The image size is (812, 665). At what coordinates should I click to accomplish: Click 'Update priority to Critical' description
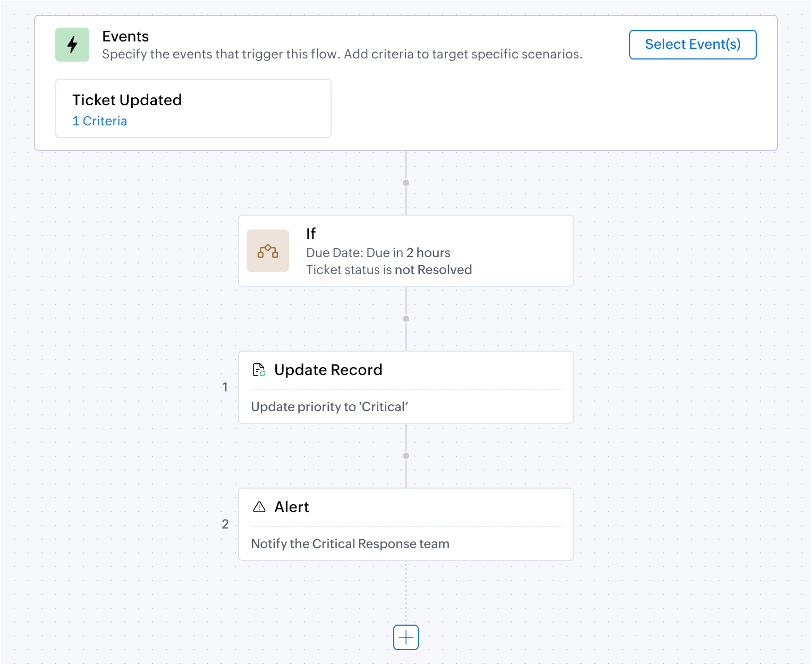click(329, 407)
